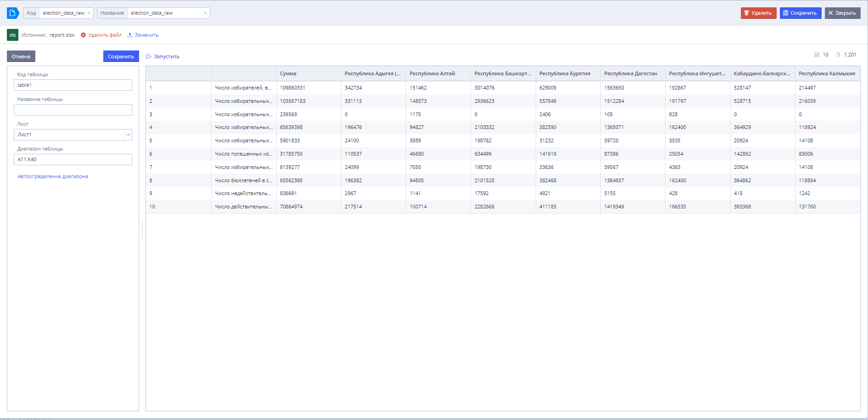Click the splitter handle between settings and table
The height and width of the screenshot is (420, 868).
pyautogui.click(x=142, y=231)
